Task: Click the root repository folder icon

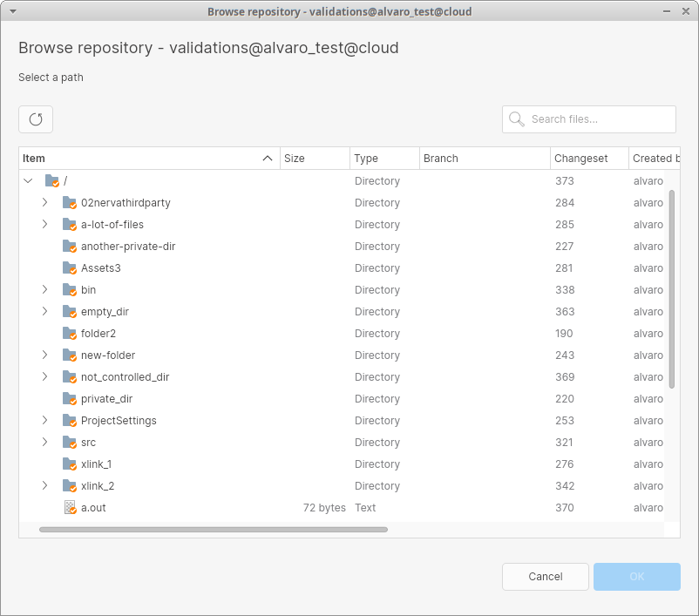Action: tap(52, 180)
